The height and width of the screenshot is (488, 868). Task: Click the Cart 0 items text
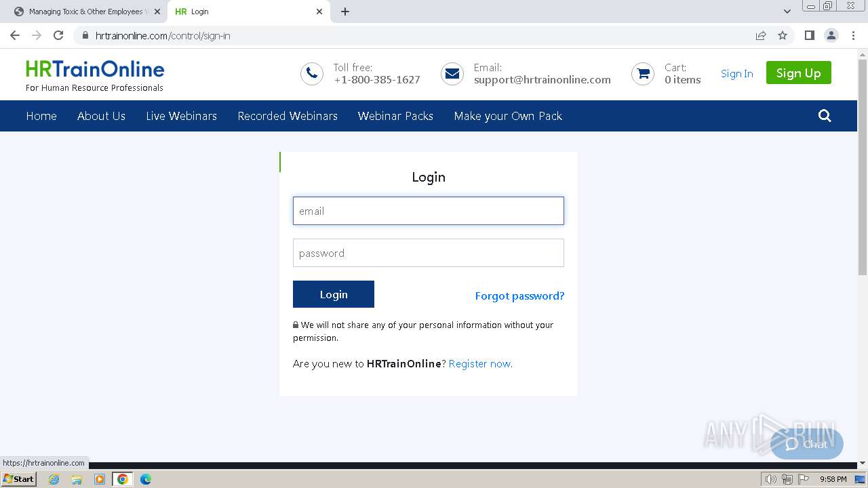pyautogui.click(x=683, y=74)
